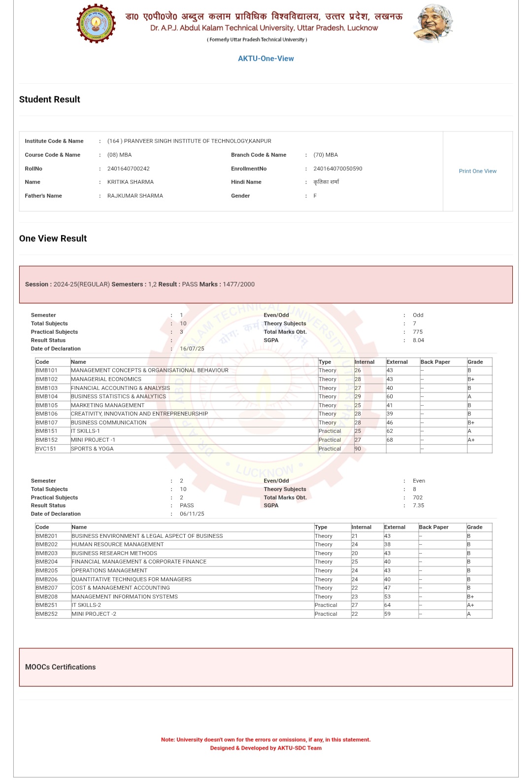The width and height of the screenshot is (532, 780).
Task: Click BUSINESS STATISTICS & ANALYTICS row
Action: coord(264,396)
